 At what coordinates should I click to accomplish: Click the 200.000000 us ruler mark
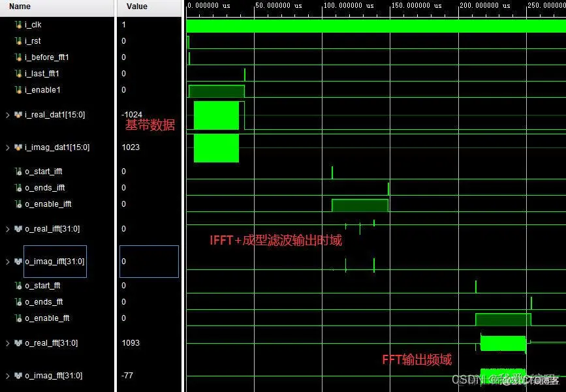coord(485,5)
